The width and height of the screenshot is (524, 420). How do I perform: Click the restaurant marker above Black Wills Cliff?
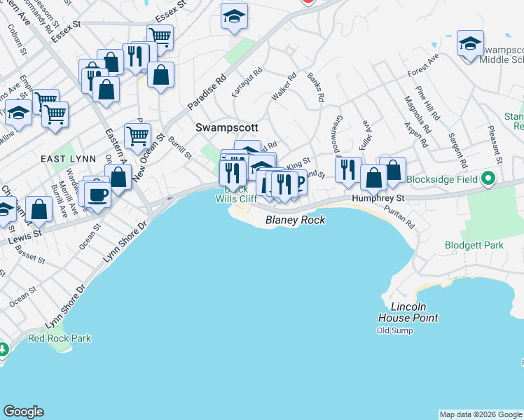tap(233, 173)
